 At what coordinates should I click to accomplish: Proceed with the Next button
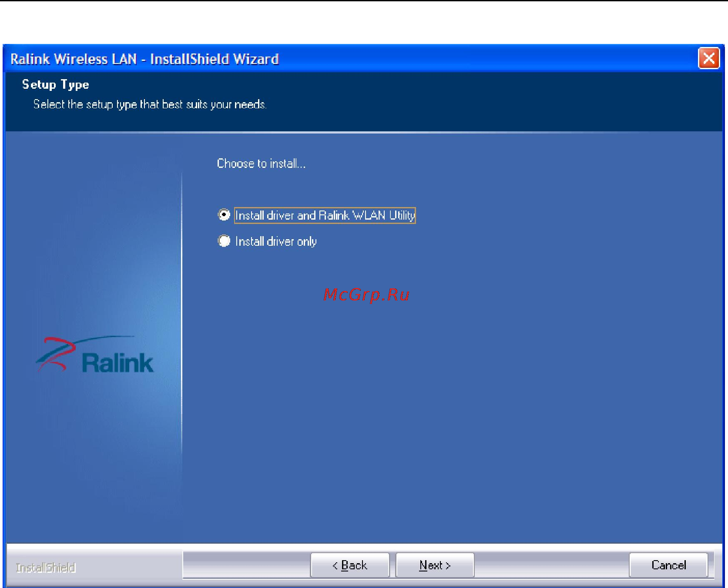[435, 565]
